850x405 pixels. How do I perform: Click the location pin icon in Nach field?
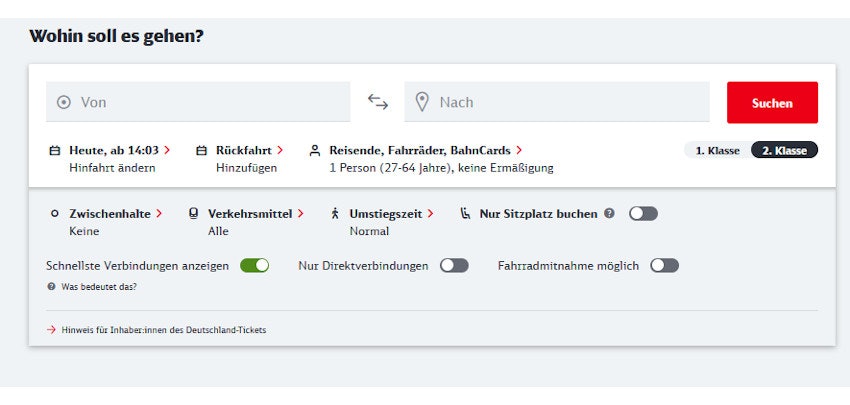tap(422, 102)
